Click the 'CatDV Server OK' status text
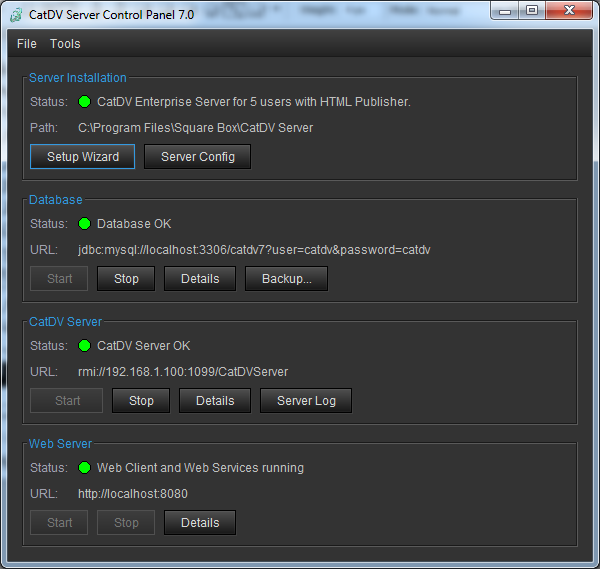Viewport: 600px width, 569px height. [x=143, y=346]
